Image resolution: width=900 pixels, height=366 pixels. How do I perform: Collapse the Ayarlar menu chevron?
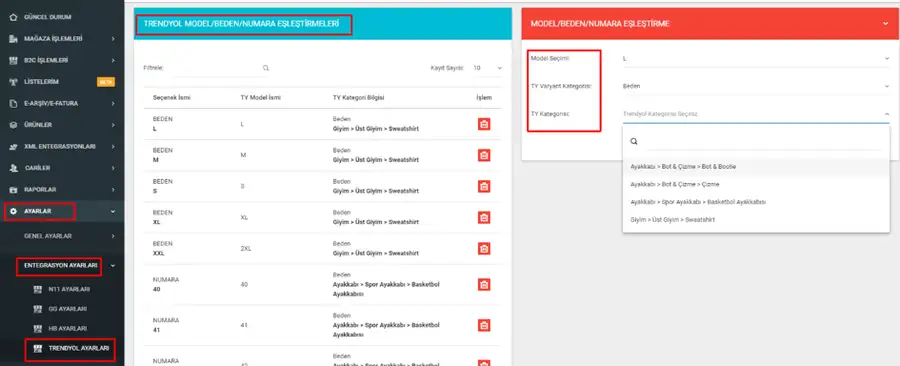[113, 211]
